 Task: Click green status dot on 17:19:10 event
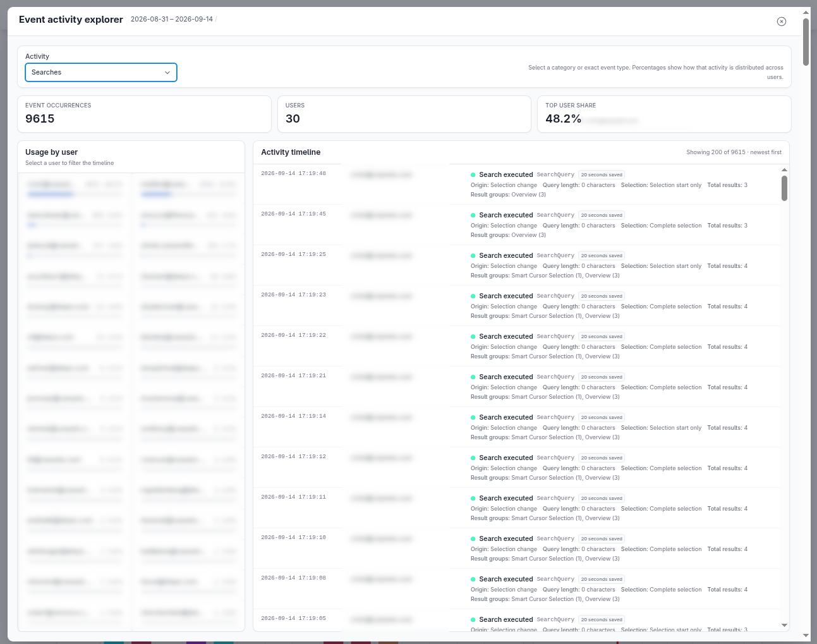coord(473,539)
